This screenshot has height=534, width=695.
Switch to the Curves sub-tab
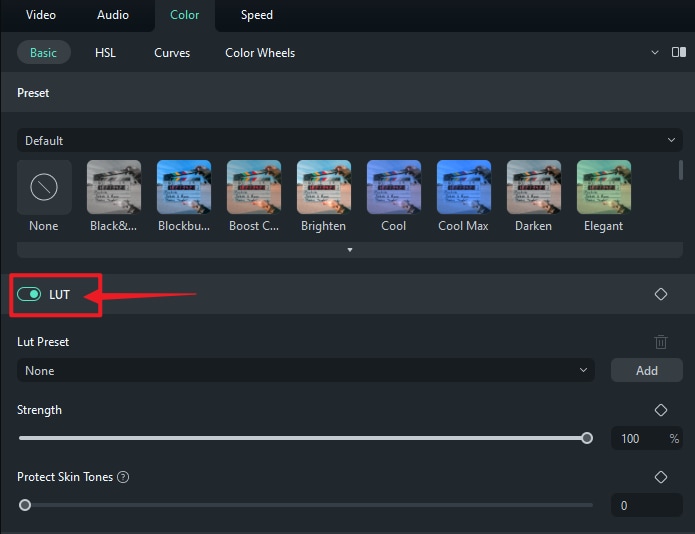click(x=172, y=53)
